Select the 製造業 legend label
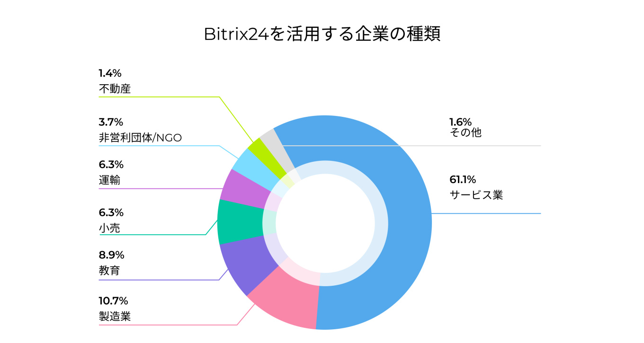644x343 pixels. pos(115,316)
